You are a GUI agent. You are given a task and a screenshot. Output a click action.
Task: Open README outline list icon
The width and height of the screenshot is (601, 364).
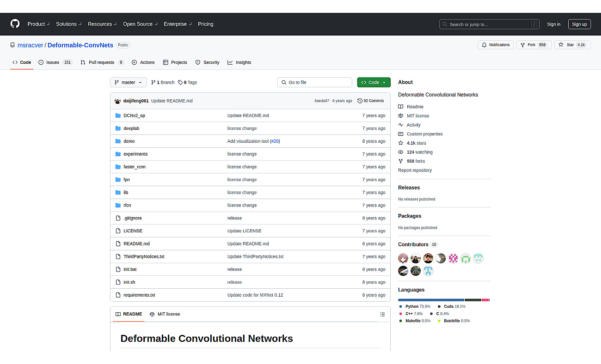(382, 314)
